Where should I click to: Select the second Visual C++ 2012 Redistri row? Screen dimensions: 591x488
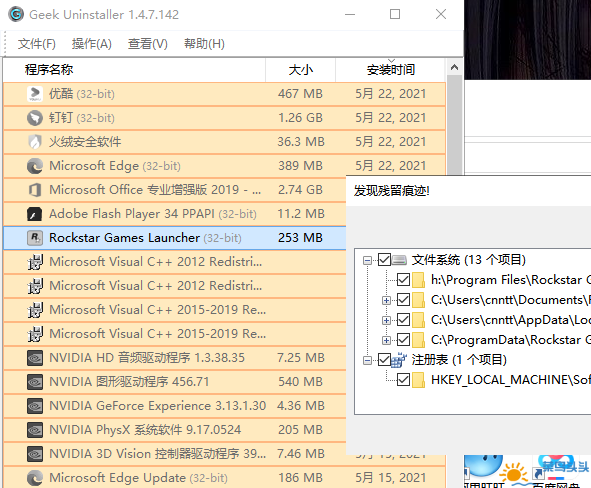[x=175, y=286]
